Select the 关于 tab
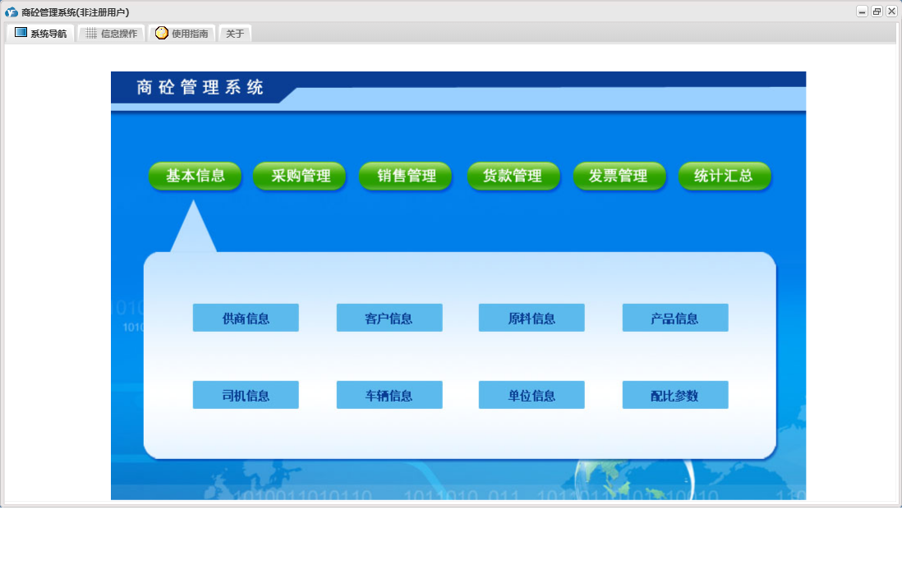Viewport: 902px width, 588px height. (x=235, y=34)
